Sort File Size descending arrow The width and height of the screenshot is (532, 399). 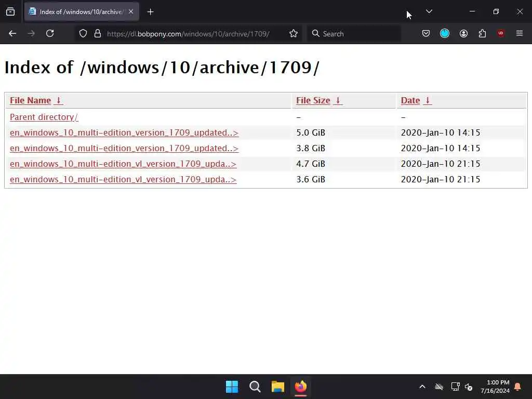338,100
